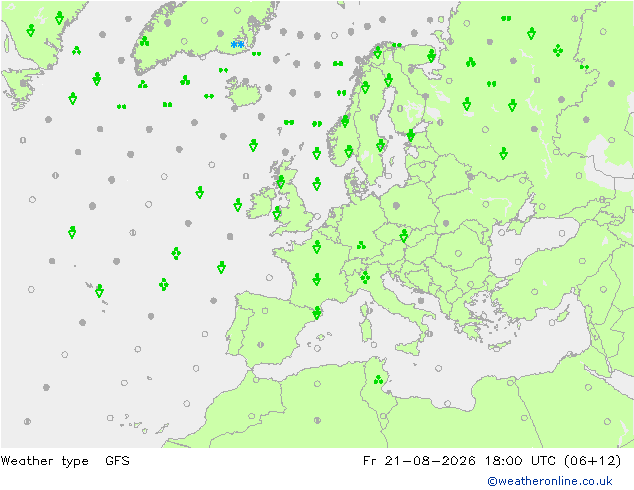Click the shower symbol over southern Norway
Screen dimensions: 634x490
pyautogui.click(x=349, y=151)
